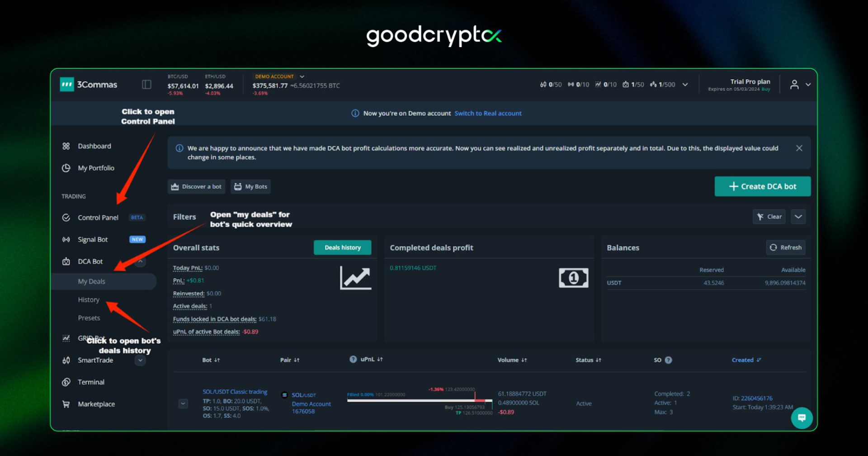Open History under DCA Bot
This screenshot has width=868, height=456.
[89, 300]
